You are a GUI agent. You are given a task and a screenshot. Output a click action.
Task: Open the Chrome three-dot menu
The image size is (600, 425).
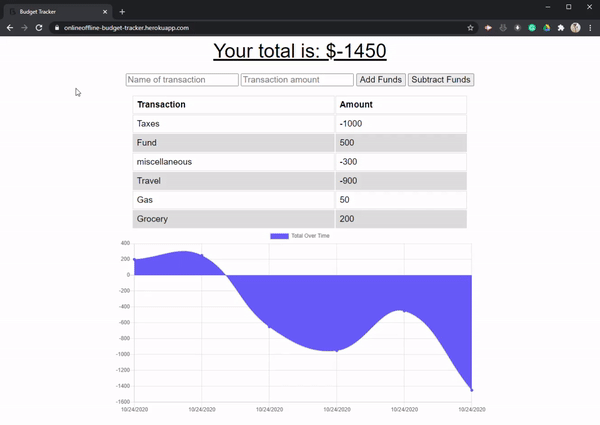pos(590,28)
